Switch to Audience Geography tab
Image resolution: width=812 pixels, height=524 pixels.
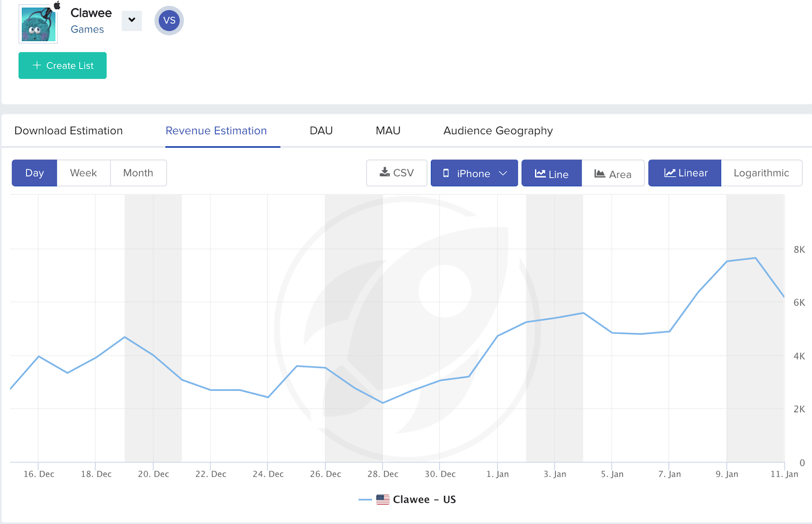[498, 130]
